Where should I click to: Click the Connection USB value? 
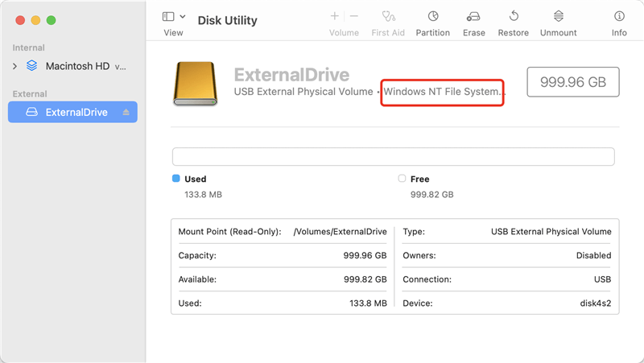click(x=602, y=279)
